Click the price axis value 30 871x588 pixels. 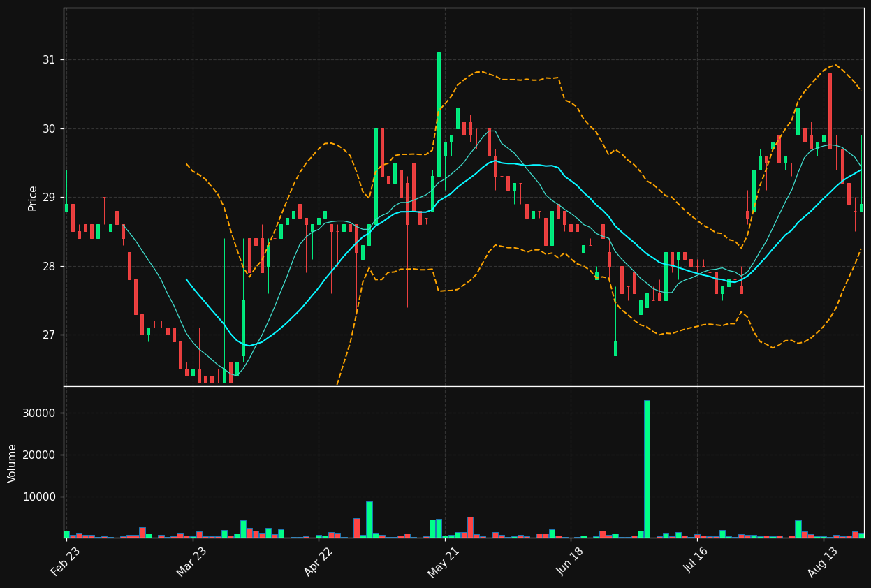[x=50, y=128]
